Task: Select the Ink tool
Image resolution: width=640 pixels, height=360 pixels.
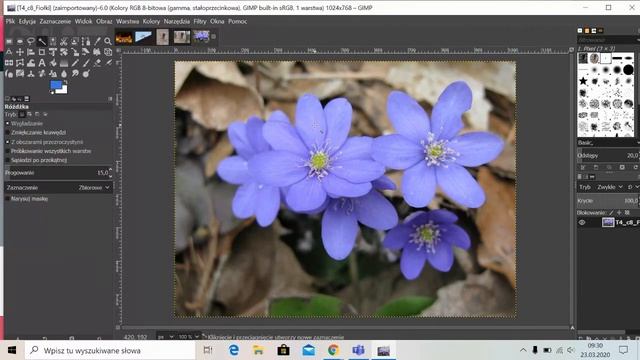Action: 9,74
